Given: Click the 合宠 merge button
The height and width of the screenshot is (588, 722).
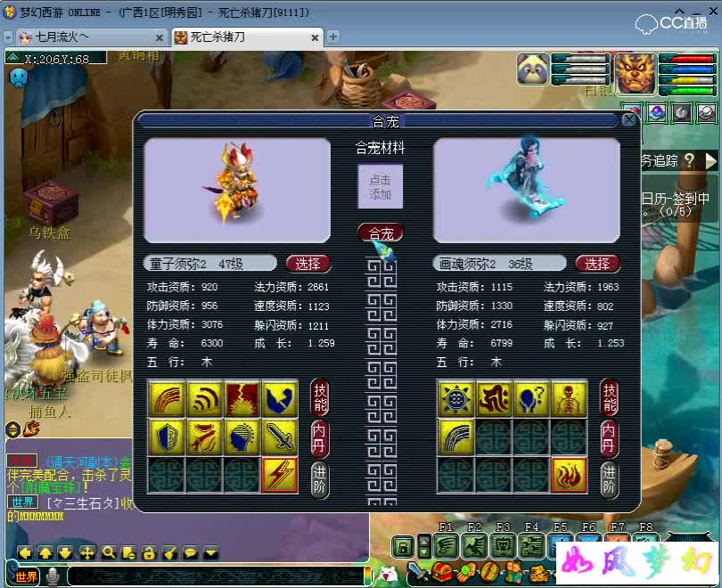Looking at the screenshot, I should pos(381,233).
